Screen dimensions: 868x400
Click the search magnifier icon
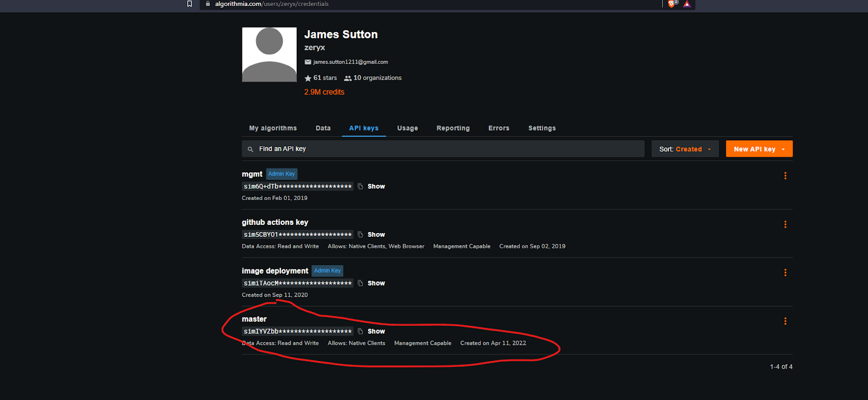coord(251,149)
